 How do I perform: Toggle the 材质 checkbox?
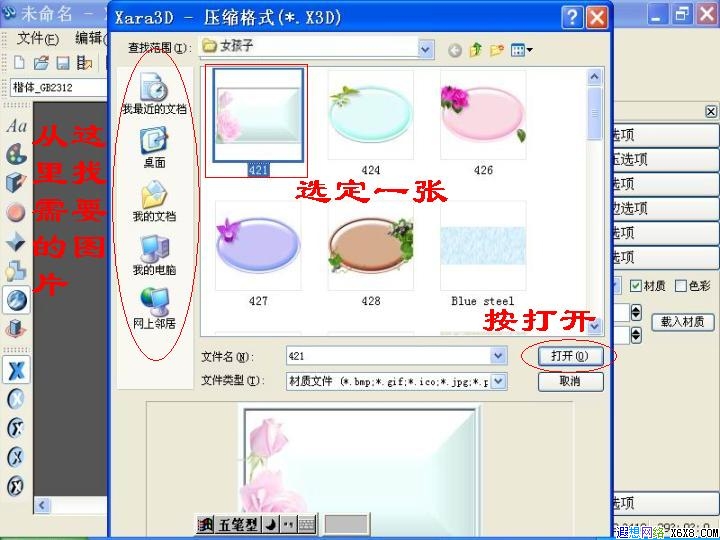[636, 286]
